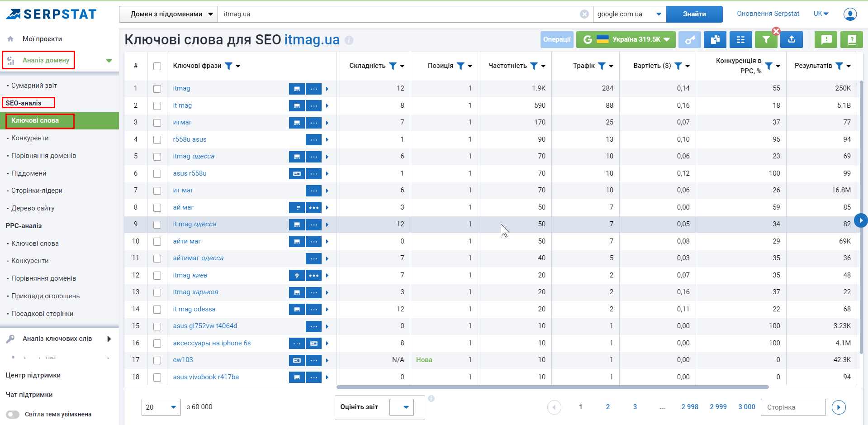868x425 pixels.
Task: Open Сумарний звіт in sidebar
Action: point(34,86)
